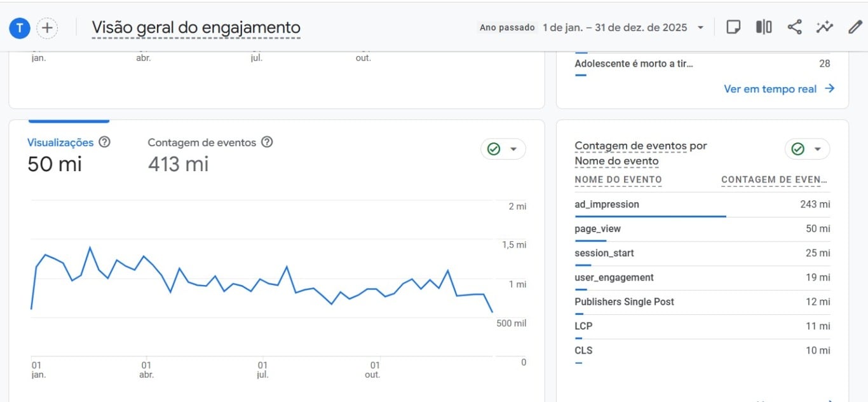Screen dimensions: 868x402
Task: Open help icon next to Contagem de eventos
Action: click(x=268, y=142)
